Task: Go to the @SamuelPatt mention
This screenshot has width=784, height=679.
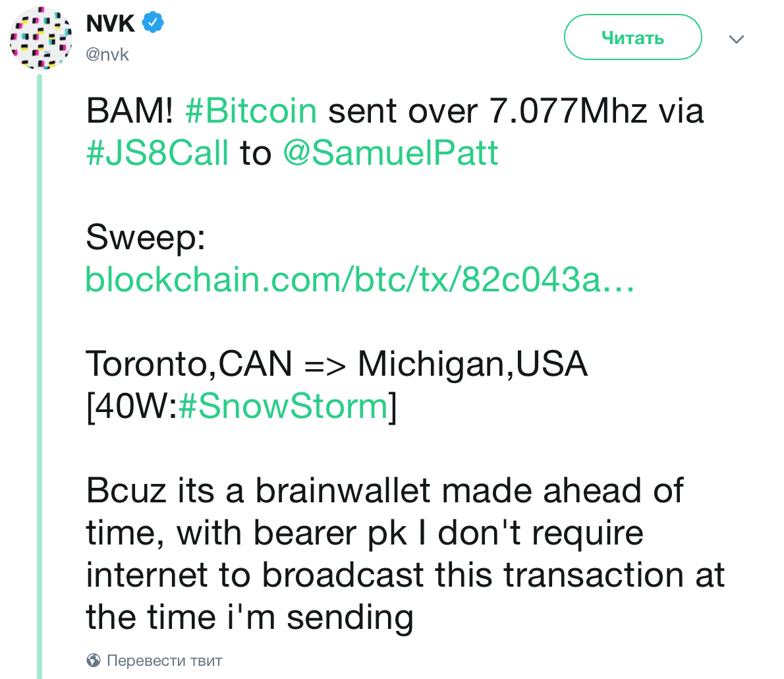Action: (x=391, y=153)
